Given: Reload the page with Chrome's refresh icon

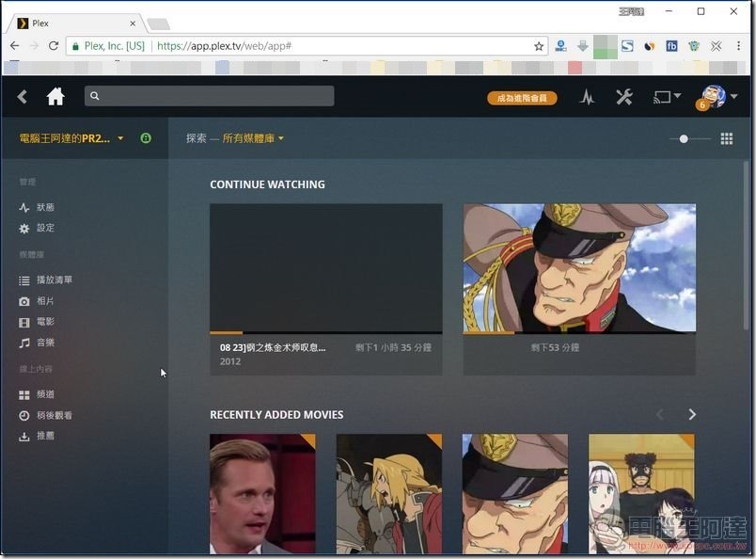Looking at the screenshot, I should 54,46.
